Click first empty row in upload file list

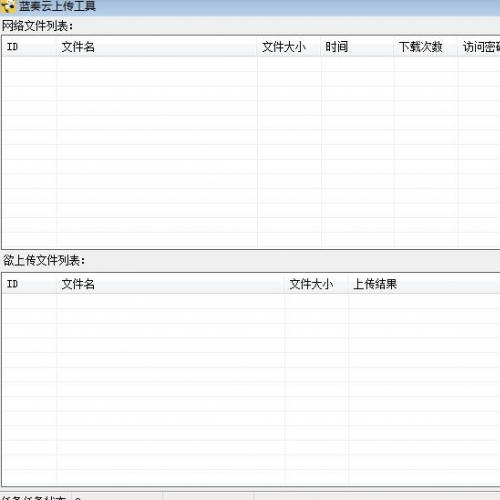pos(250,302)
